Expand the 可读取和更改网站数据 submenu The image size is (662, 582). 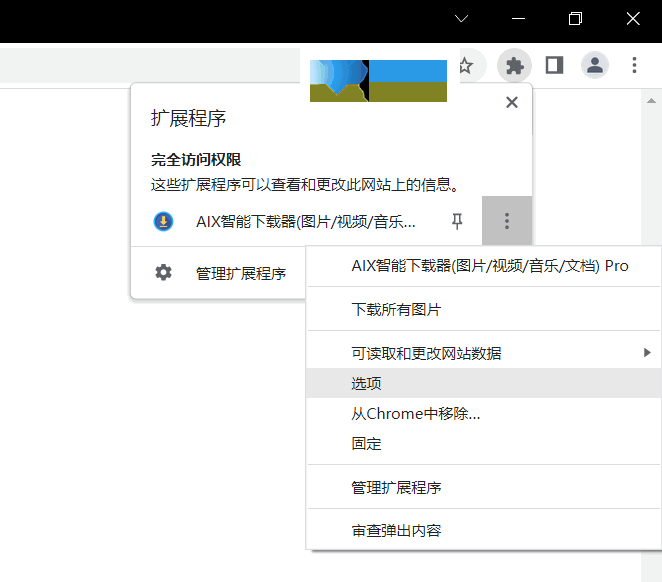(483, 353)
